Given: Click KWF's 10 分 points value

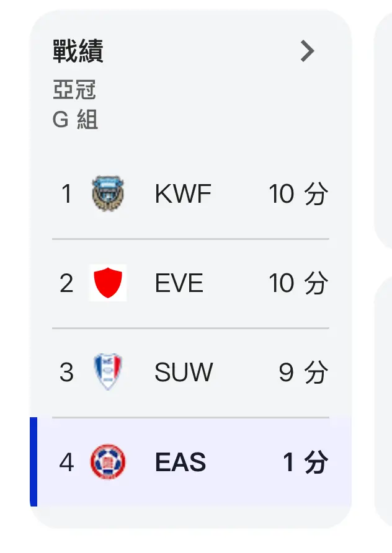Looking at the screenshot, I should tap(298, 193).
